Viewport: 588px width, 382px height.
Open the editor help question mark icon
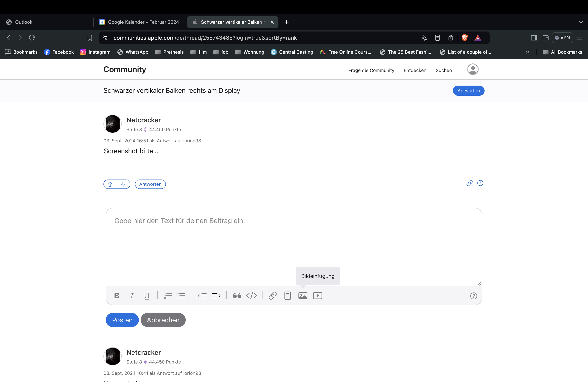473,296
